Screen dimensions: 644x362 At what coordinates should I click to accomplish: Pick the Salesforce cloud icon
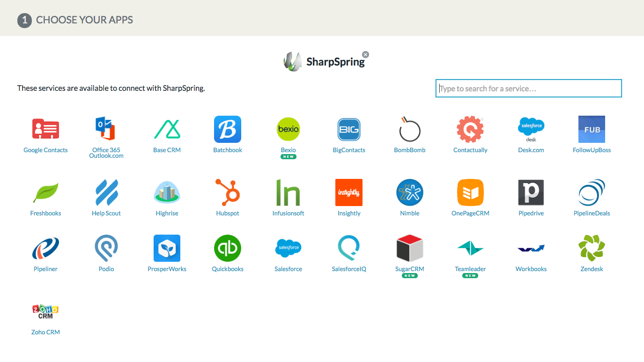pos(289,248)
